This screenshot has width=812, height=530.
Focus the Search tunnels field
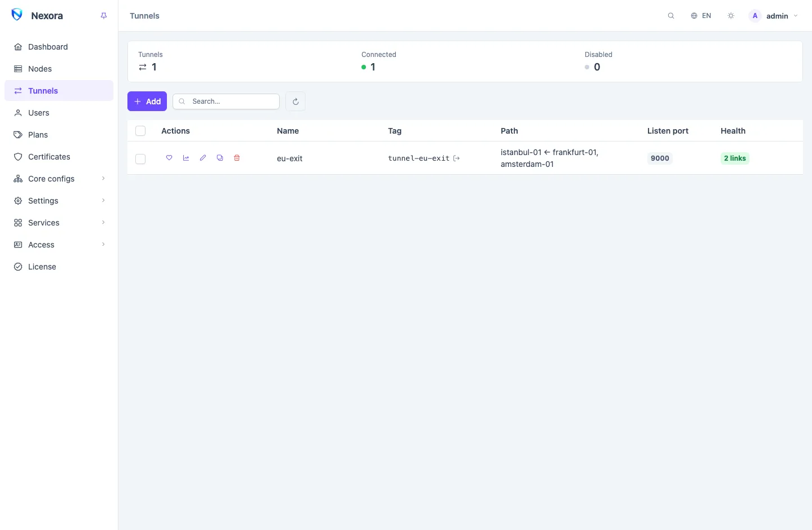(x=226, y=101)
